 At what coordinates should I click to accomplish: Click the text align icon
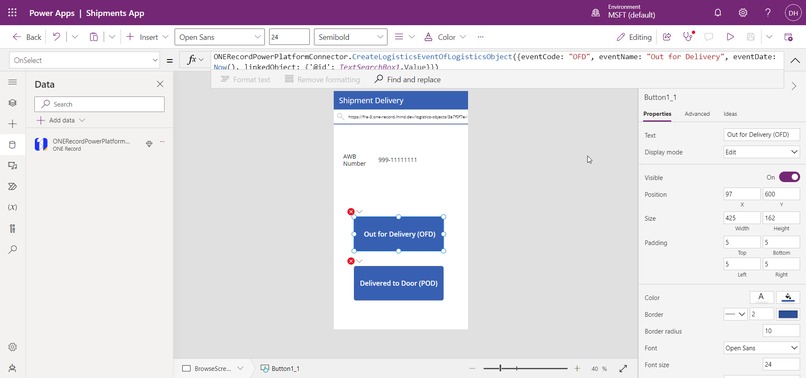(399, 37)
